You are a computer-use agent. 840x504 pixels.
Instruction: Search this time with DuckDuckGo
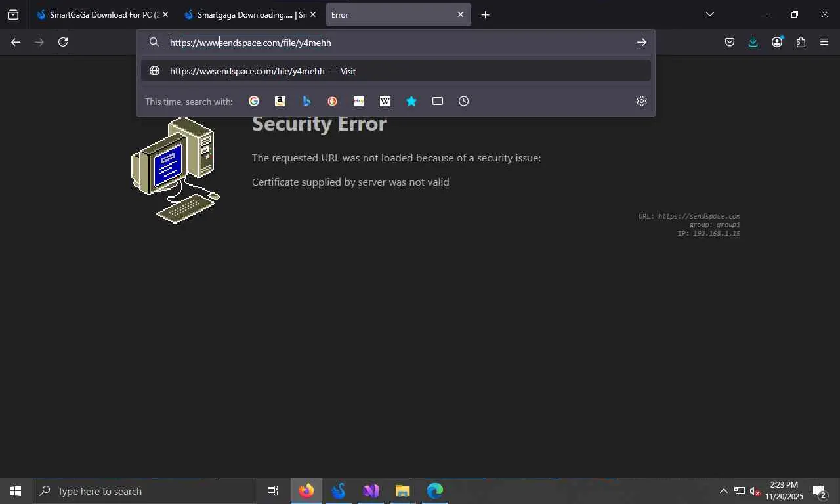[x=333, y=101]
